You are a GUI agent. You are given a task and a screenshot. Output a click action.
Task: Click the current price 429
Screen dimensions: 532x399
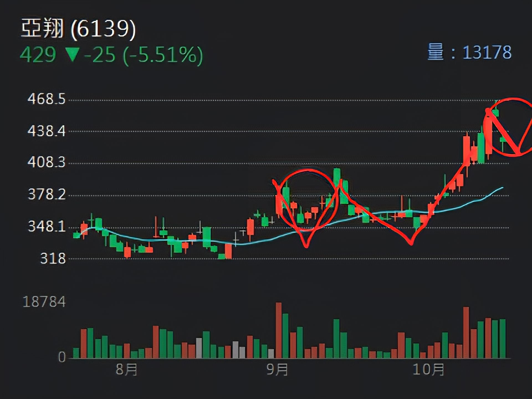pyautogui.click(x=38, y=55)
